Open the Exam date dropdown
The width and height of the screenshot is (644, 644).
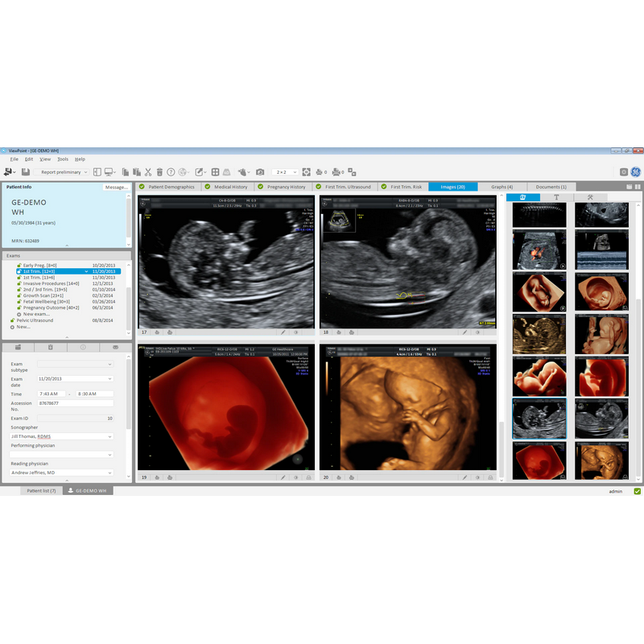click(109, 378)
